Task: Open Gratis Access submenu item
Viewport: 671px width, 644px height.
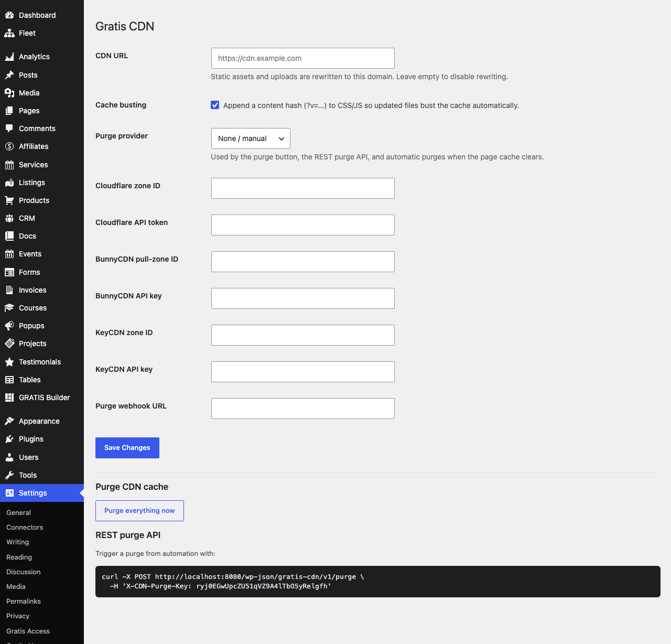Action: coord(28,631)
